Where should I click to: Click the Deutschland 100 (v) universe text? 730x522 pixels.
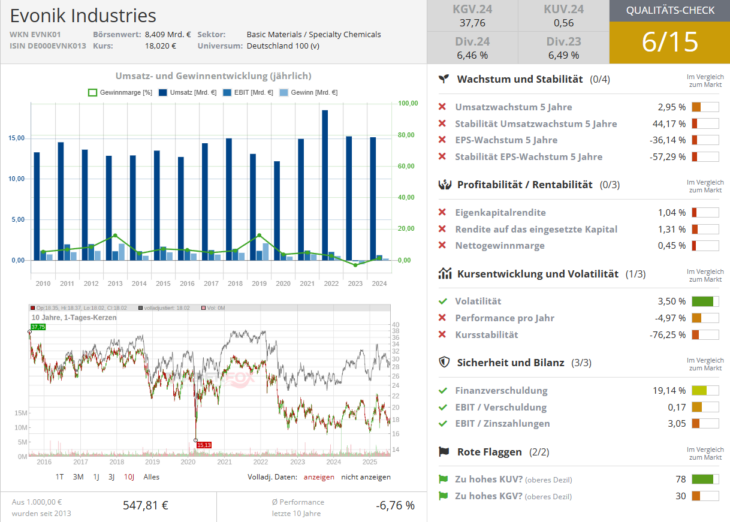click(x=283, y=46)
